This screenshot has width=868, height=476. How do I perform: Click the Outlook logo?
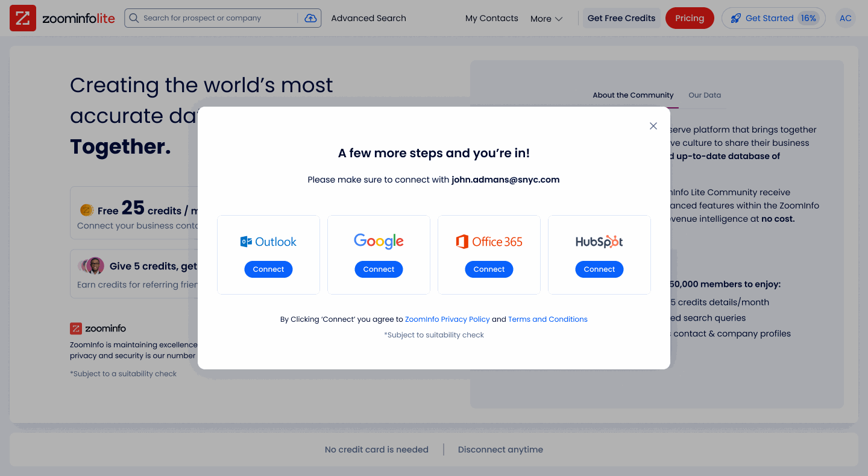[x=268, y=242]
